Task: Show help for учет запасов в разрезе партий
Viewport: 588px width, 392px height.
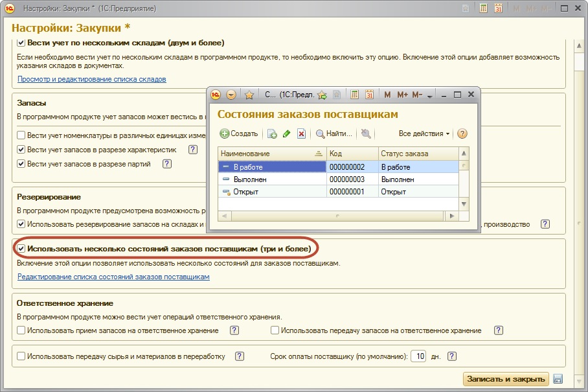Action: (x=167, y=164)
